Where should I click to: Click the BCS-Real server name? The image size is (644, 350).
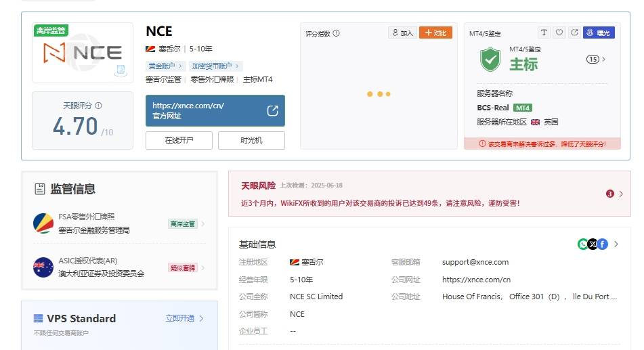tap(493, 108)
